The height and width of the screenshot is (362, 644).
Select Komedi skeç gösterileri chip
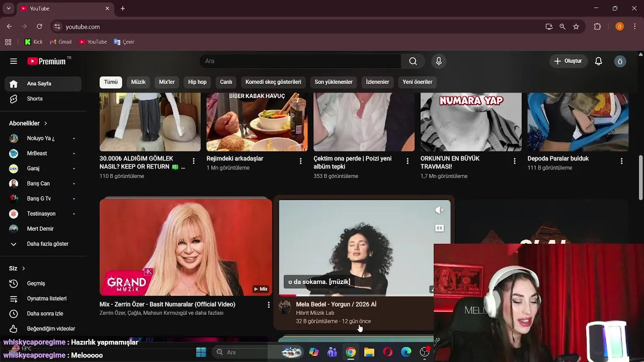273,82
